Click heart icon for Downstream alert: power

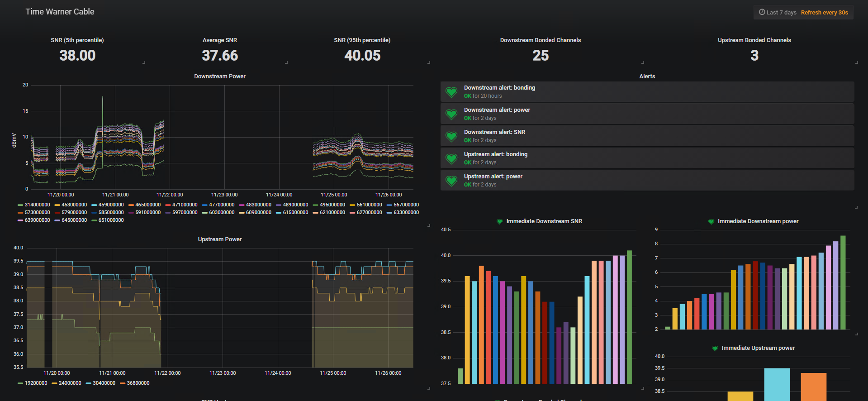click(451, 114)
